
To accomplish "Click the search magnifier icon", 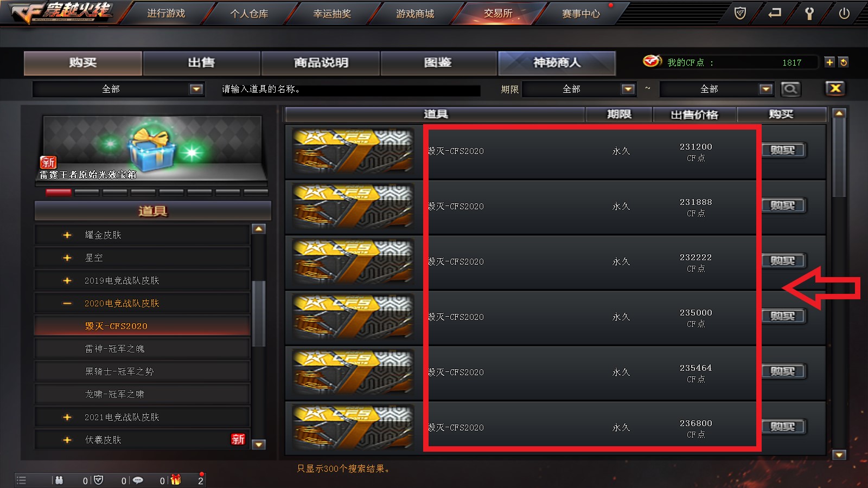I will pos(790,89).
